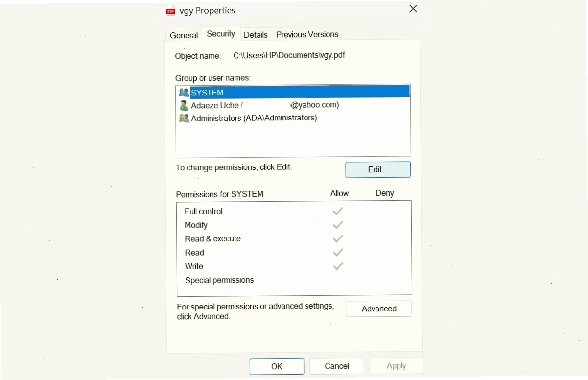Viewport: 588px width, 380px height.
Task: Select the Security tab
Action: point(221,34)
